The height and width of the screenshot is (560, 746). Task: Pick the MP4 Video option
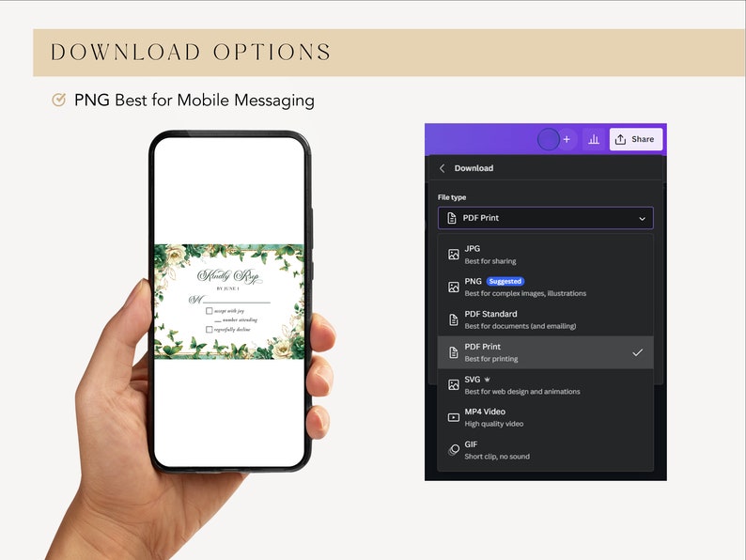545,417
